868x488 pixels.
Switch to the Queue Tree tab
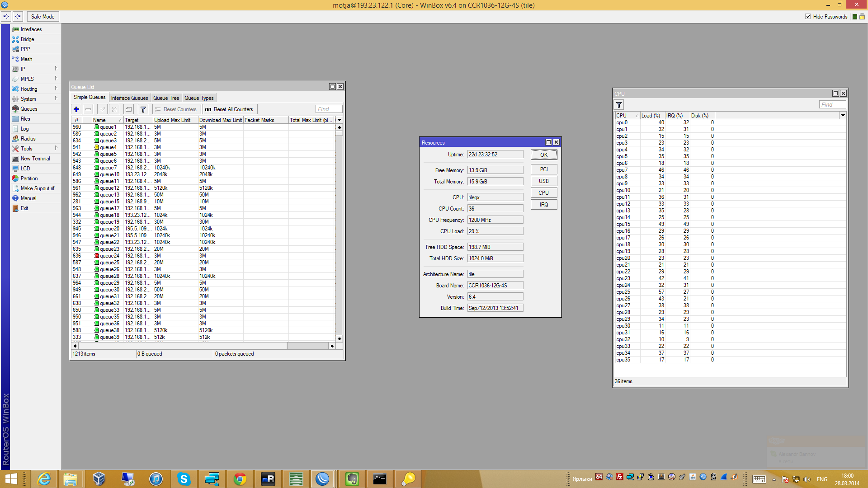tap(166, 98)
